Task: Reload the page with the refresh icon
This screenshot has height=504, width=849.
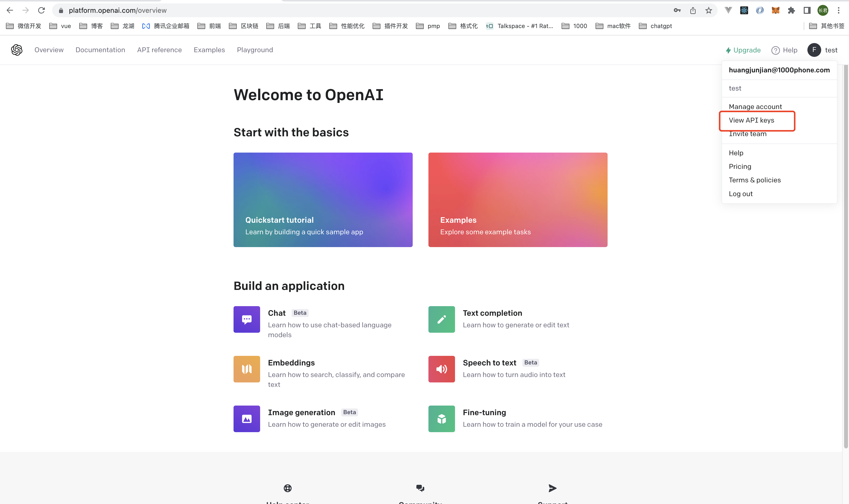Action: [x=41, y=11]
